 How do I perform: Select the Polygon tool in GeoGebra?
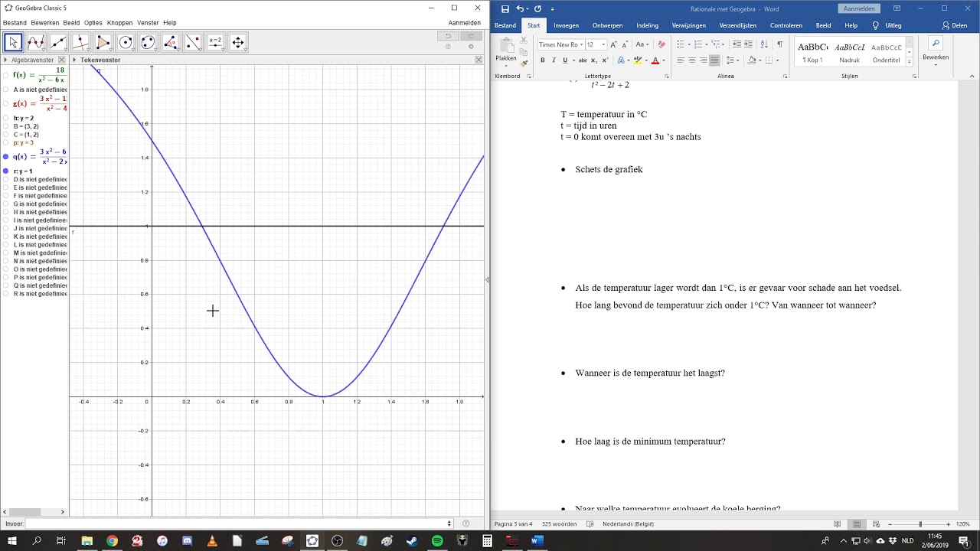pyautogui.click(x=103, y=43)
